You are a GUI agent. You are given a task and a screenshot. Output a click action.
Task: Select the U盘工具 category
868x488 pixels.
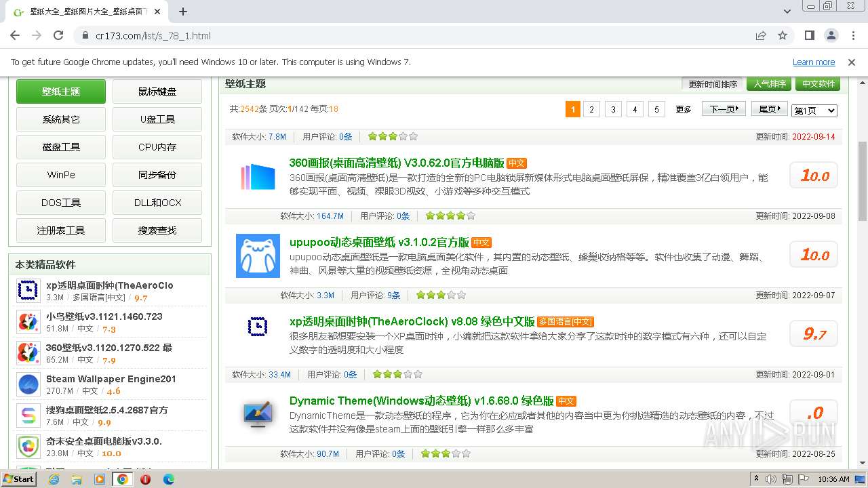click(157, 119)
